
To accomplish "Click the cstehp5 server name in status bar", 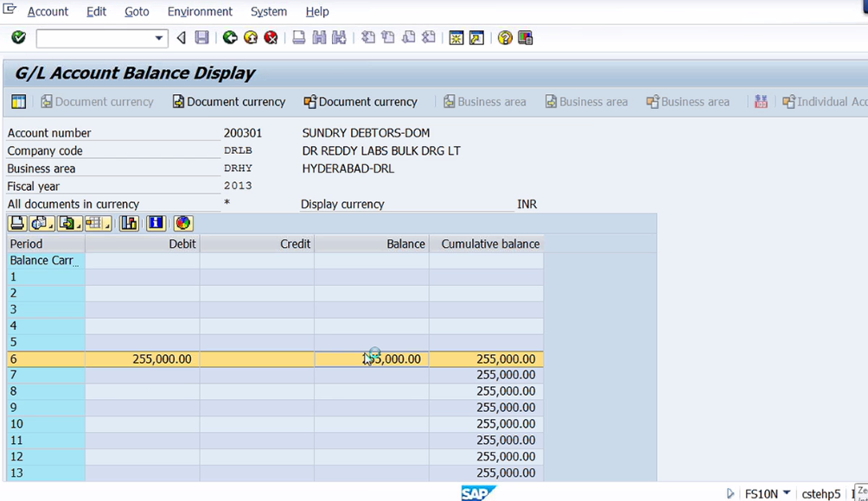I will point(821,494).
